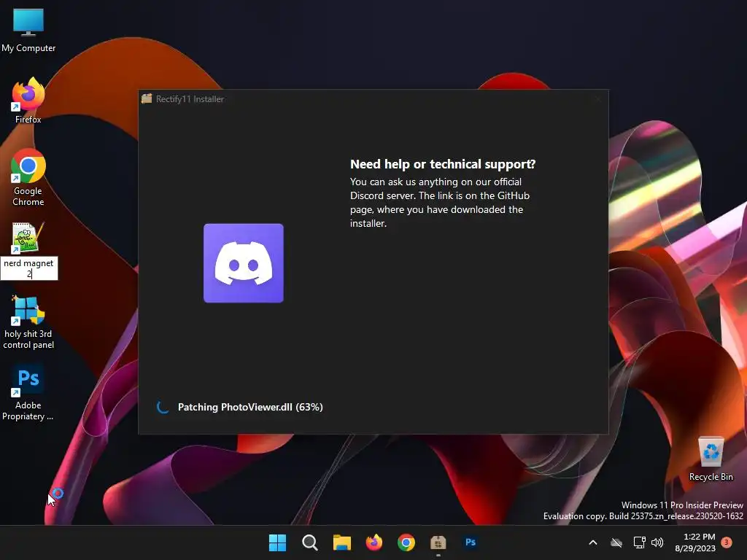Select the Google Chrome desktop shortcut
The width and height of the screenshot is (747, 560).
tap(28, 177)
